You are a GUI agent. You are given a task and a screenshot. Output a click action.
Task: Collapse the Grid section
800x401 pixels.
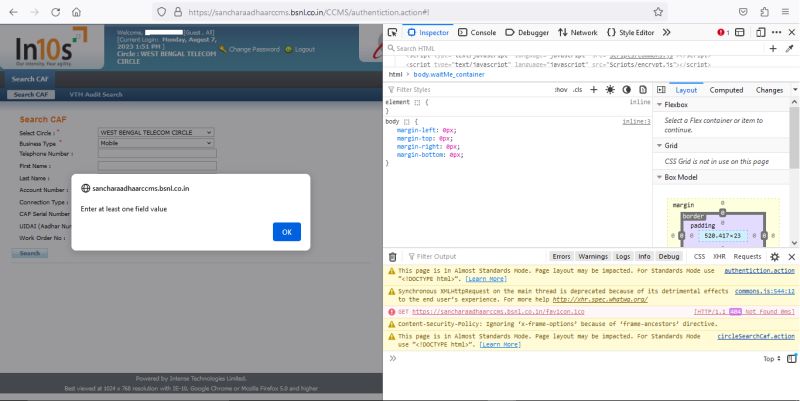(659, 145)
